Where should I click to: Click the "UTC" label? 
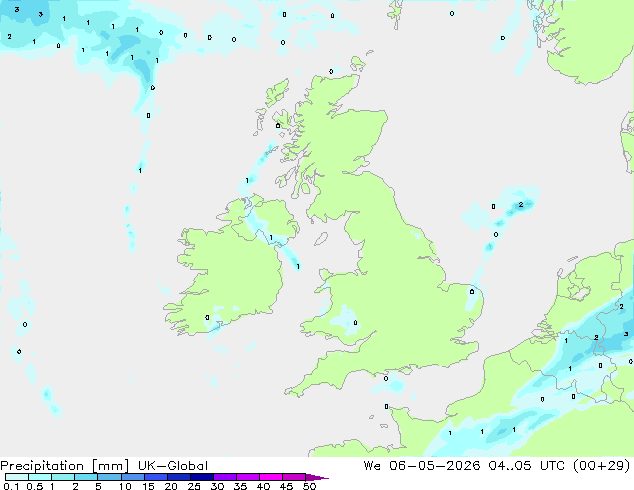[x=553, y=466]
